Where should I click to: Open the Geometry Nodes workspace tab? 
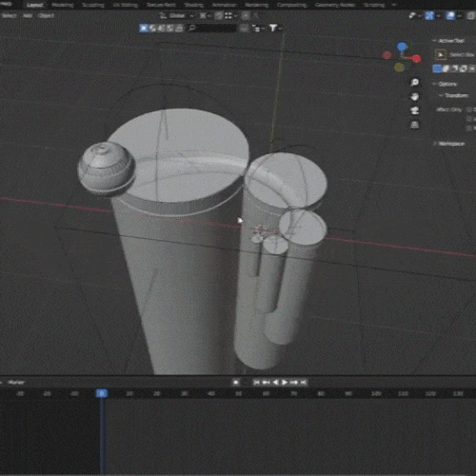click(x=335, y=5)
